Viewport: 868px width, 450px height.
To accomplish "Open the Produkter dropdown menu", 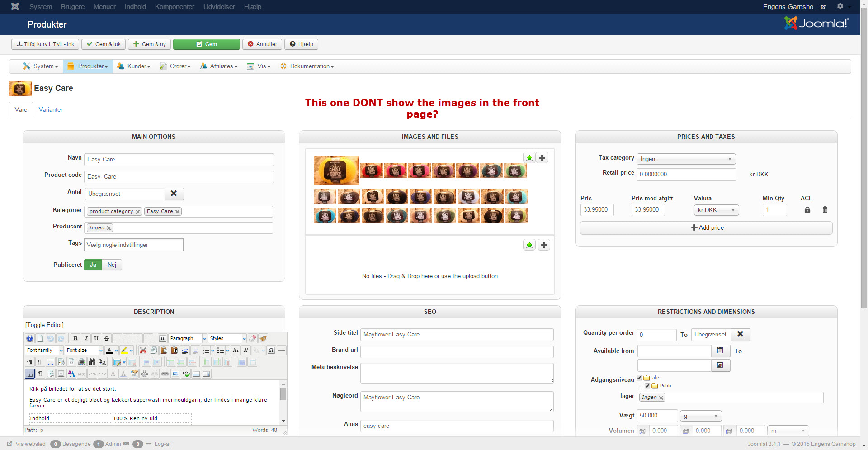I will (88, 66).
